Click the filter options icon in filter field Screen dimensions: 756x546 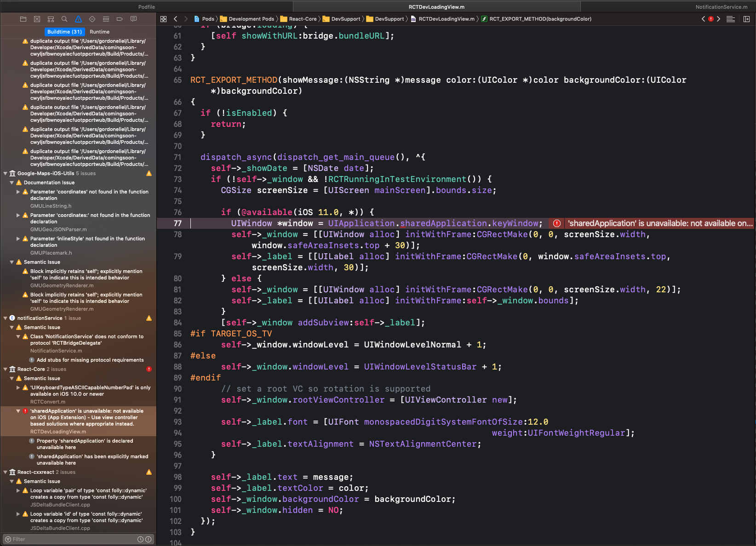click(x=8, y=539)
